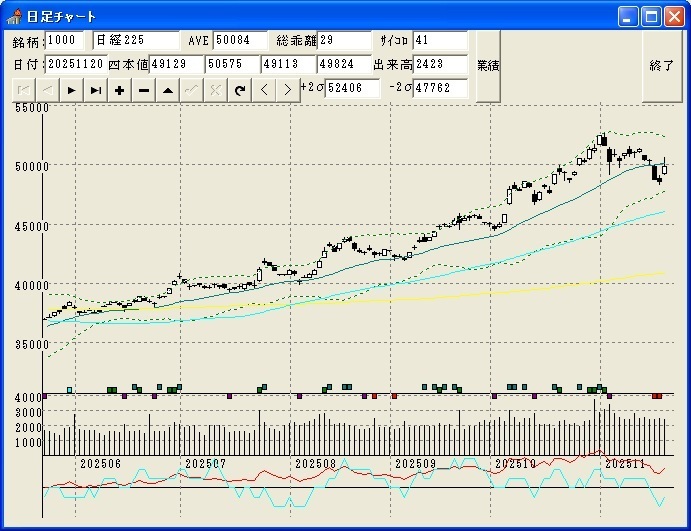Click the plus add button
Viewport: 691px width, 531px height.
tap(119, 90)
